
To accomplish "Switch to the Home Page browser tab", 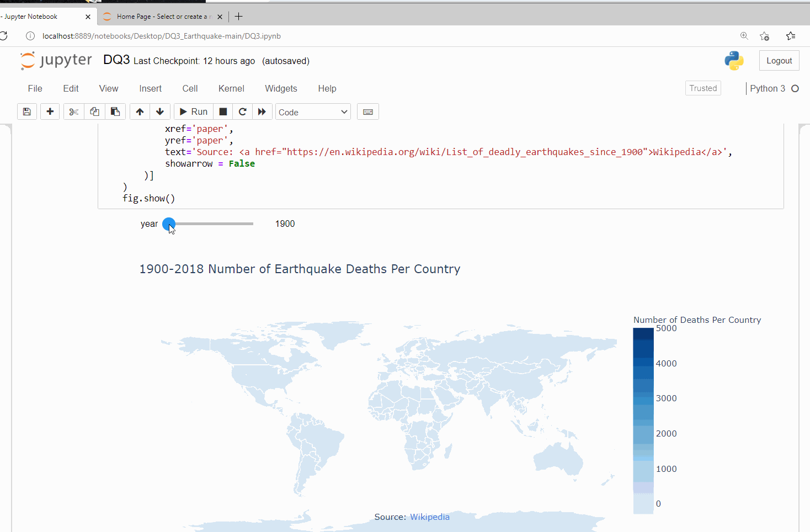I will (163, 17).
